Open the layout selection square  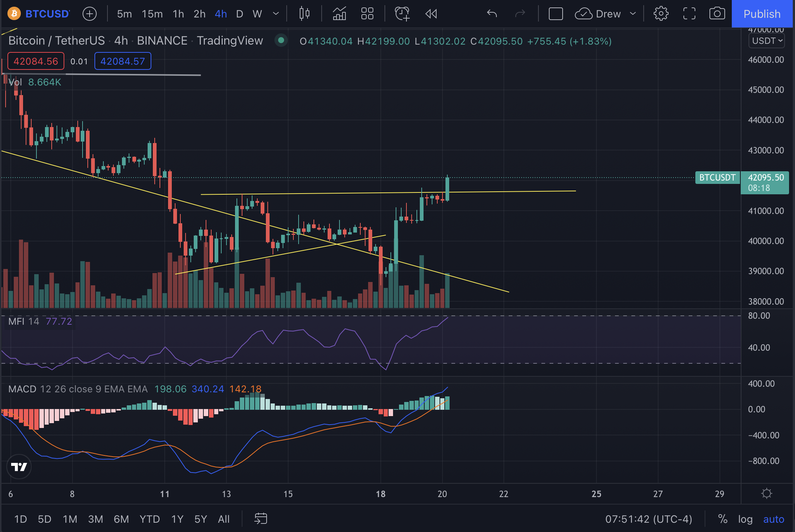pos(556,14)
